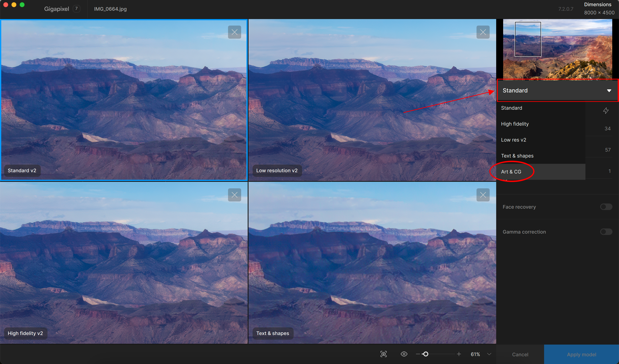619x364 pixels.
Task: Click the Gigapixel app title
Action: click(x=56, y=9)
